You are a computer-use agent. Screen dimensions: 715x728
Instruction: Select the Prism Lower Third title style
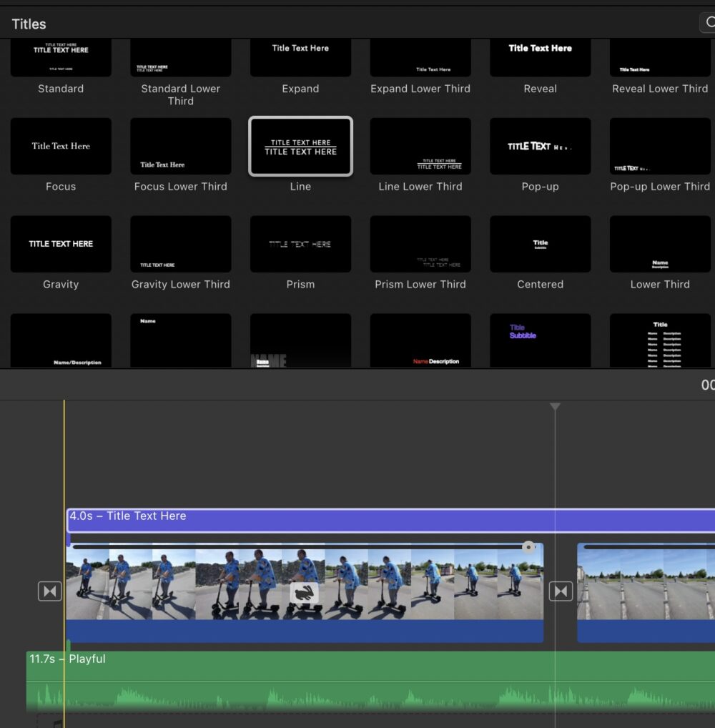click(420, 244)
